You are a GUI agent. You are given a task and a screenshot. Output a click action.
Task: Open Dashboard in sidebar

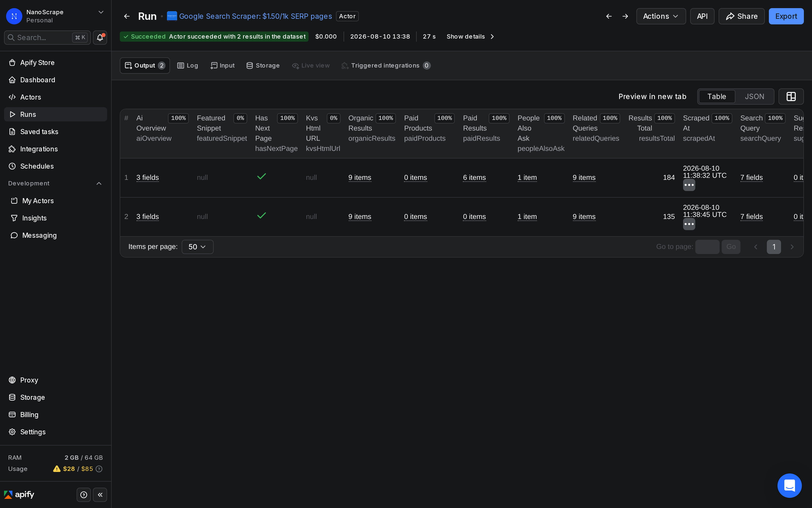(x=55, y=80)
